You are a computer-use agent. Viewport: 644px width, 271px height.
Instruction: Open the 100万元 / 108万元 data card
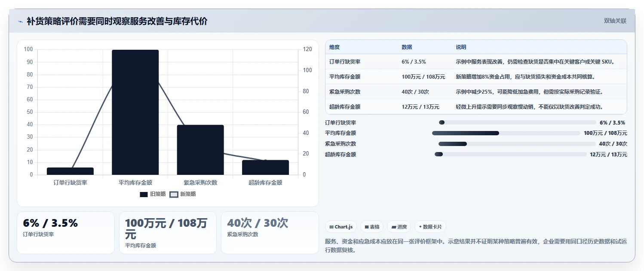(168, 232)
